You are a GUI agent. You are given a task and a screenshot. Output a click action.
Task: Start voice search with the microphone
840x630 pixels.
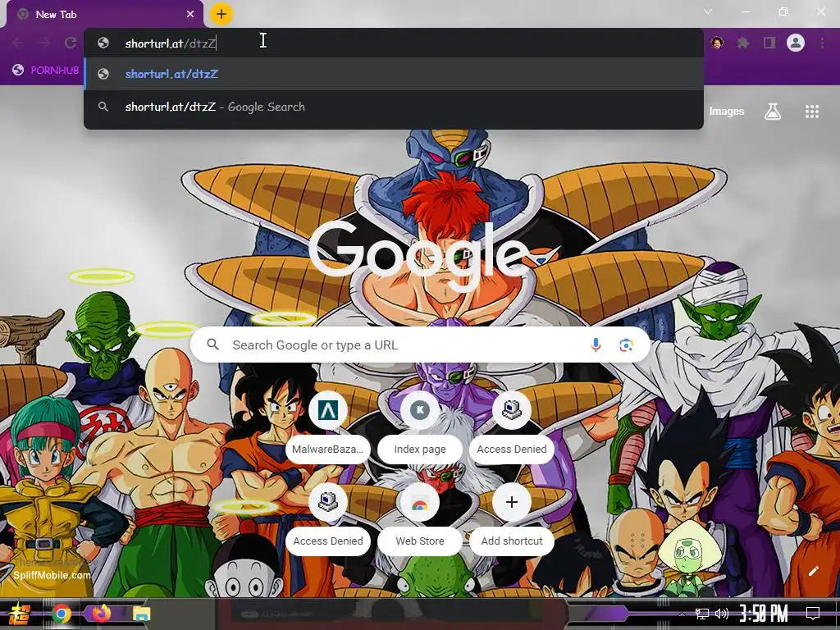click(596, 345)
